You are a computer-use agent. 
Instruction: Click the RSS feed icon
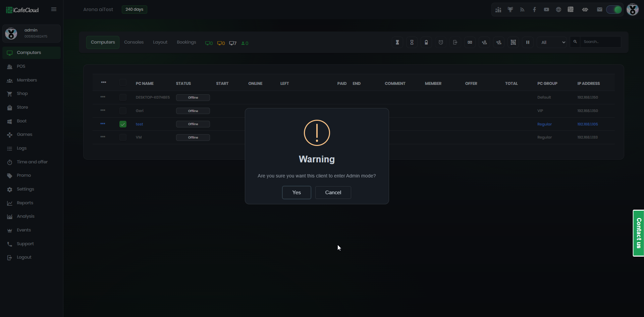(x=522, y=10)
